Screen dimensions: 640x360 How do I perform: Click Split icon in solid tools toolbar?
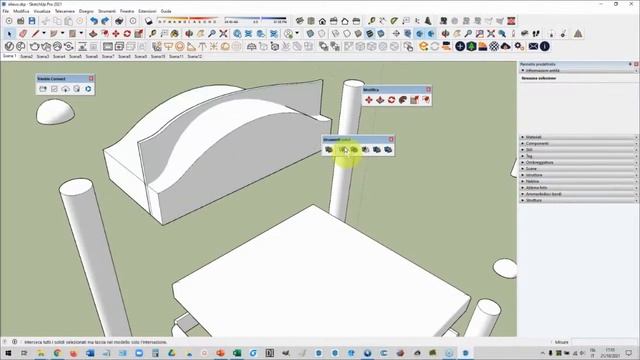pos(388,150)
